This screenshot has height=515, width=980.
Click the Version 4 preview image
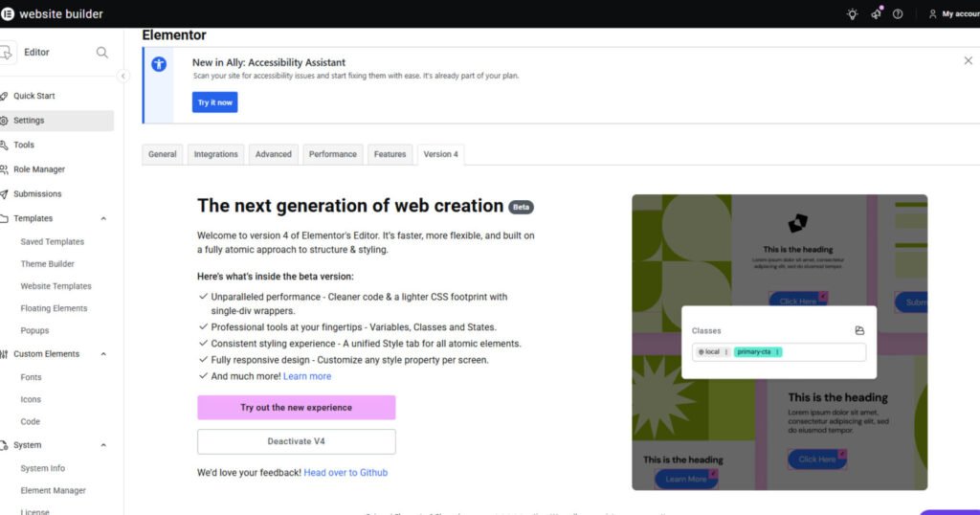[779, 343]
